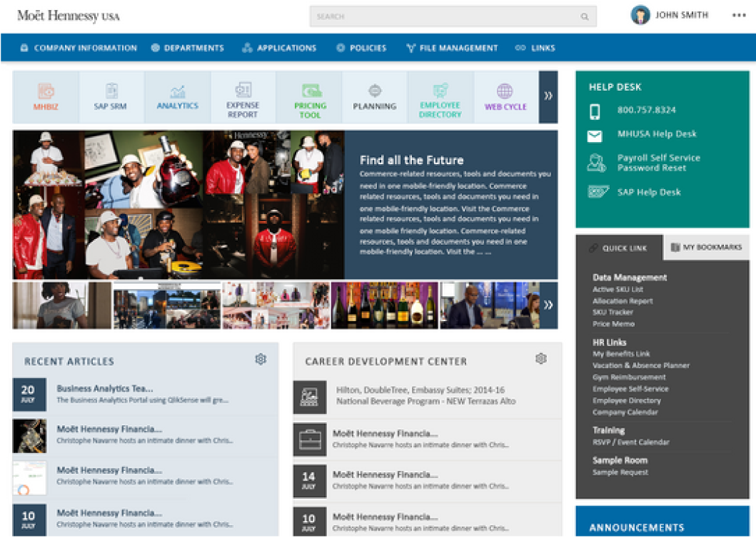The width and height of the screenshot is (756, 543).
Task: Open the Business Analytics Tea... article
Action: 105,388
